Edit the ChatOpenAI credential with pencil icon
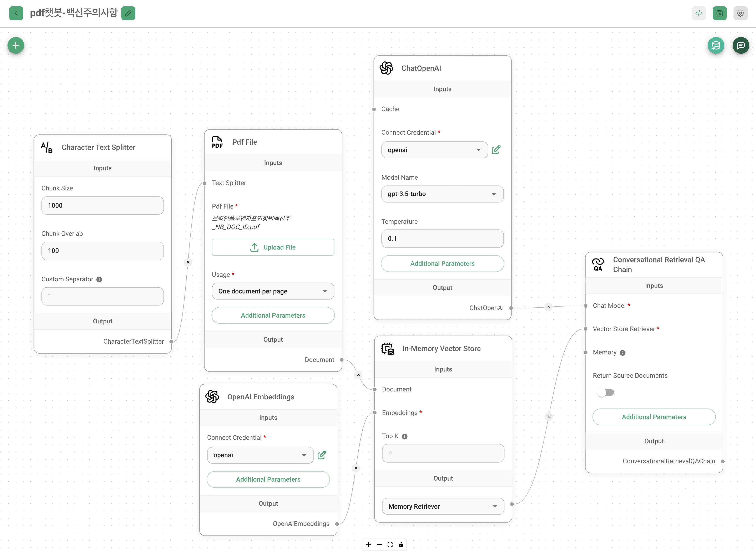 (496, 150)
